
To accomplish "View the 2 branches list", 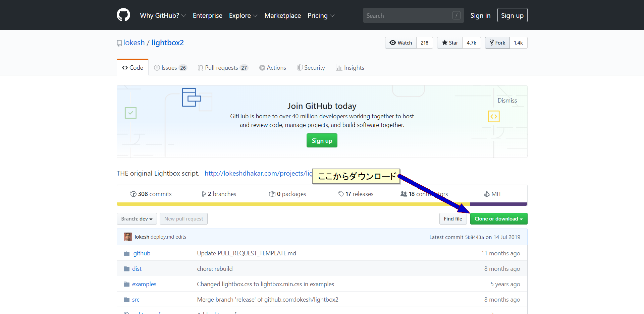I will coord(219,194).
